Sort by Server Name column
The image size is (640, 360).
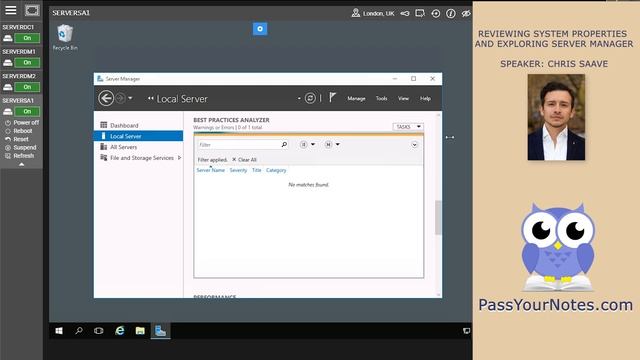click(x=211, y=170)
